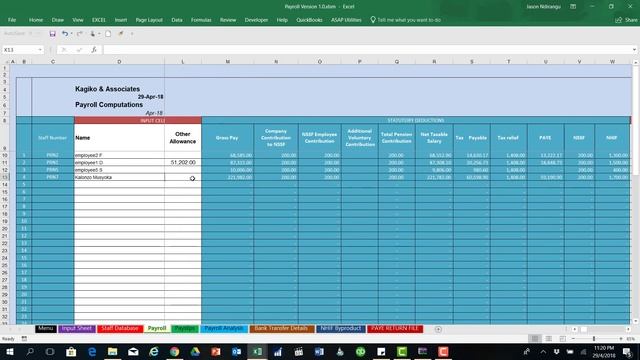Open the QuickBooks ribbon tab

pos(309,20)
